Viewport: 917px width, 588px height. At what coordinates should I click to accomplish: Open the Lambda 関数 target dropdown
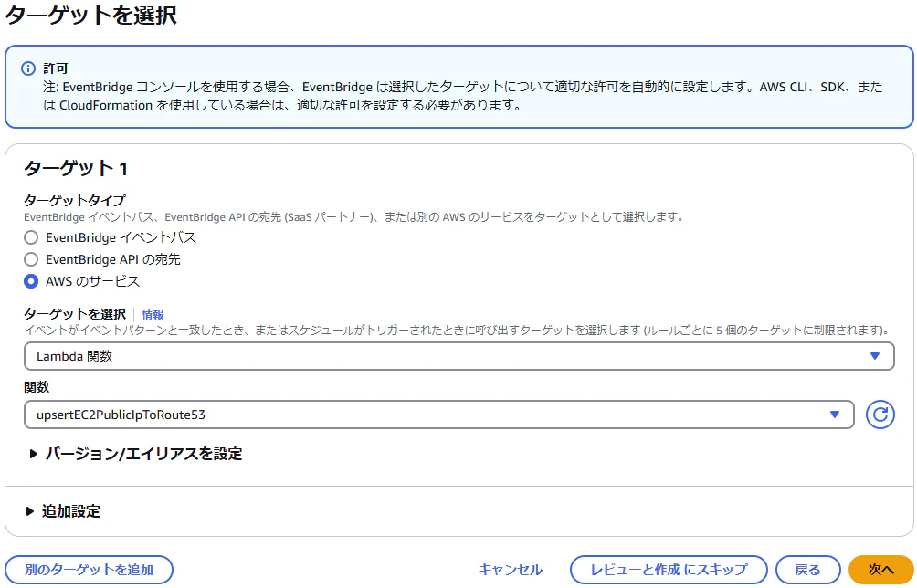coord(459,356)
